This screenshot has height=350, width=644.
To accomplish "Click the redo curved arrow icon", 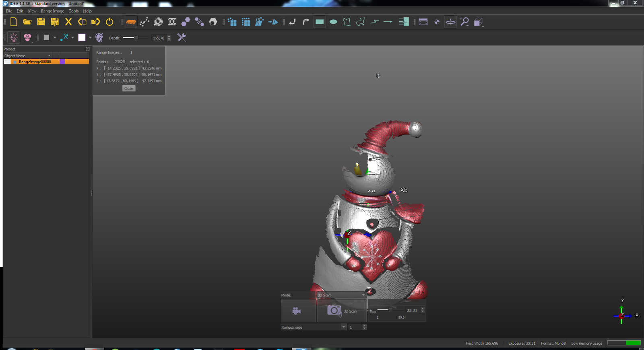I will coord(306,22).
